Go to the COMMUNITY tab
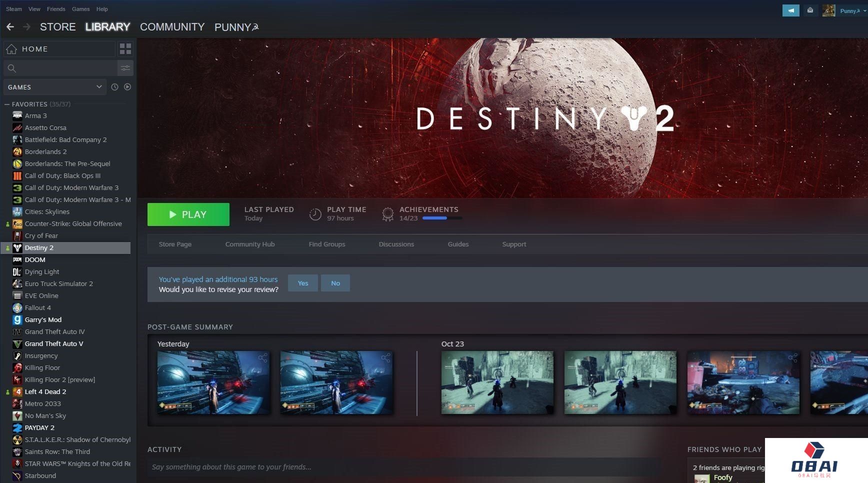 [172, 27]
